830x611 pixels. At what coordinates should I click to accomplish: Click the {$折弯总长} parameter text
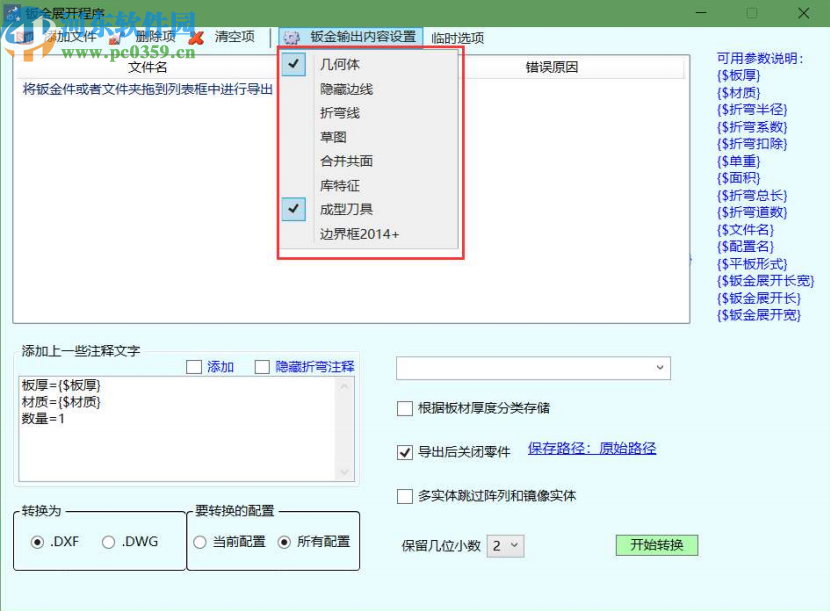(x=752, y=196)
